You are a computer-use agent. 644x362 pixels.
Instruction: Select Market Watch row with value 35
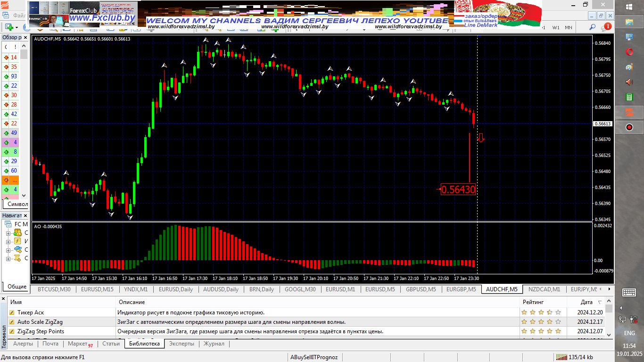10,67
